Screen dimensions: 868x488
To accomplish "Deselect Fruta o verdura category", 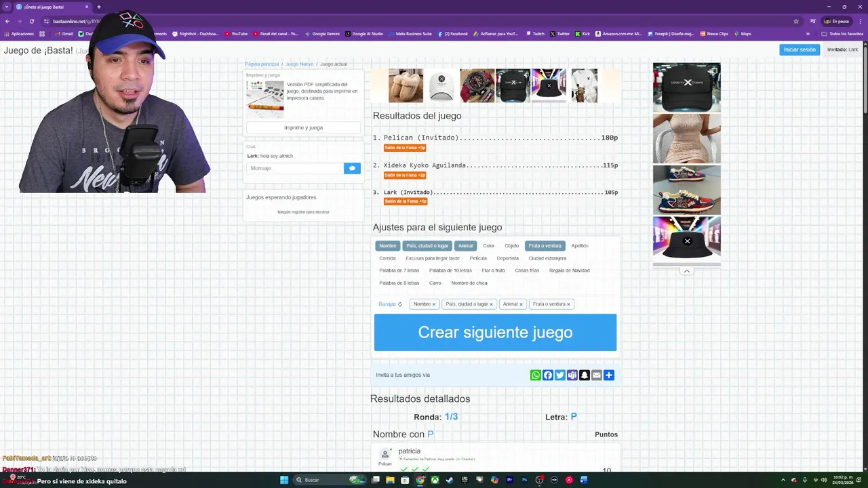I will (x=545, y=246).
